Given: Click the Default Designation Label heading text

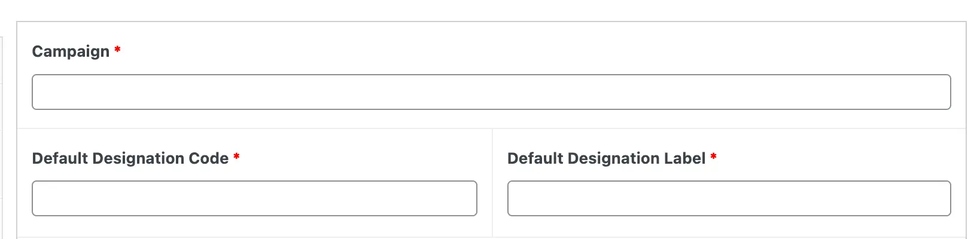Looking at the screenshot, I should (606, 158).
